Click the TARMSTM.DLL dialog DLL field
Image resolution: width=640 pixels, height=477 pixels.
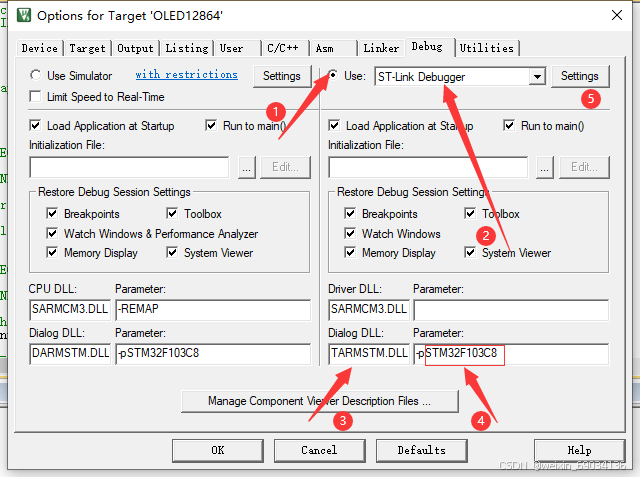pos(369,353)
